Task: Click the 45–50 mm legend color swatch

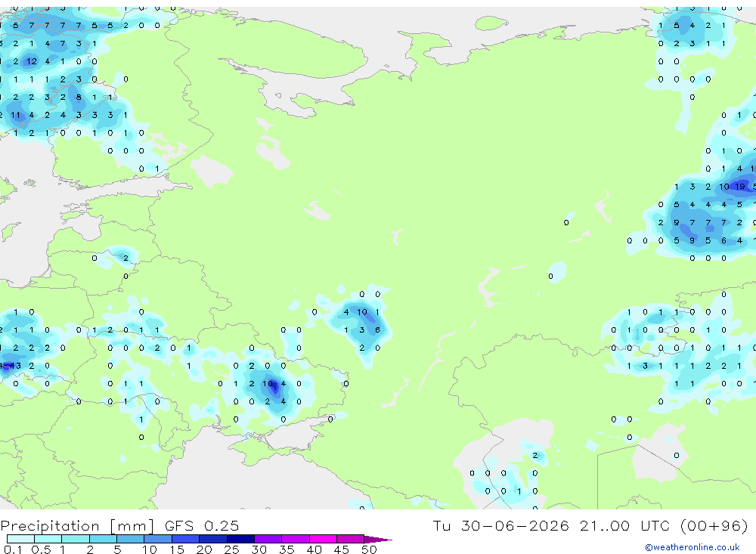Action: click(351, 539)
